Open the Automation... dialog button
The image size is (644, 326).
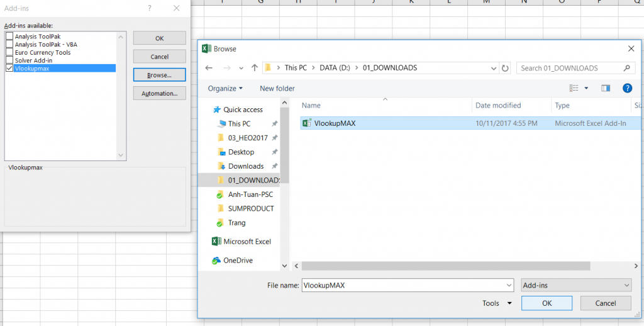[x=159, y=93]
